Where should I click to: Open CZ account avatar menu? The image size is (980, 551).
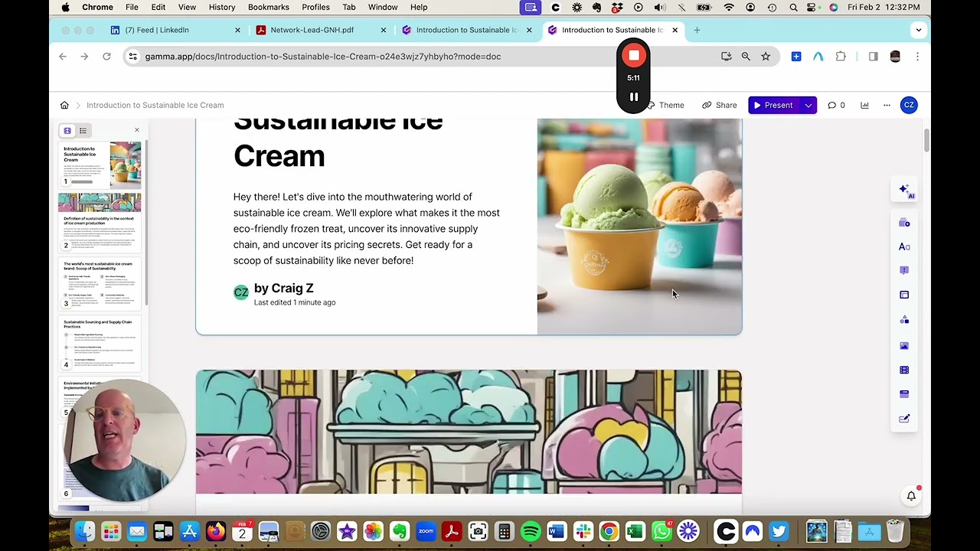pyautogui.click(x=909, y=105)
